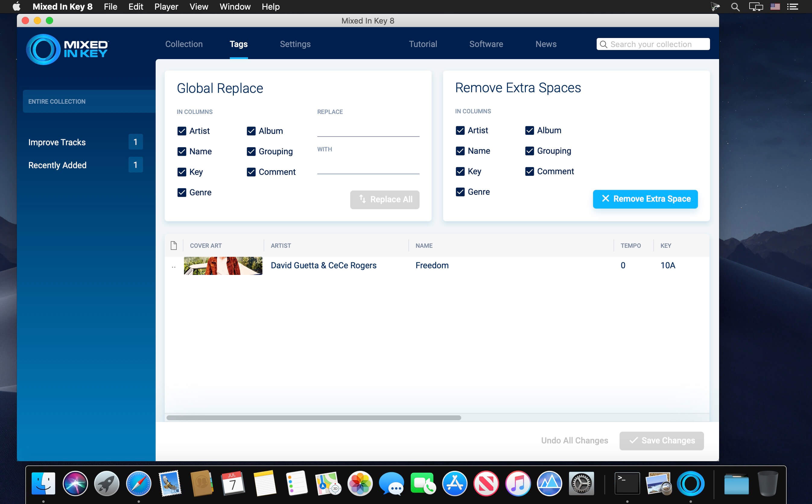
Task: Open Terminal from the dock
Action: click(x=627, y=484)
